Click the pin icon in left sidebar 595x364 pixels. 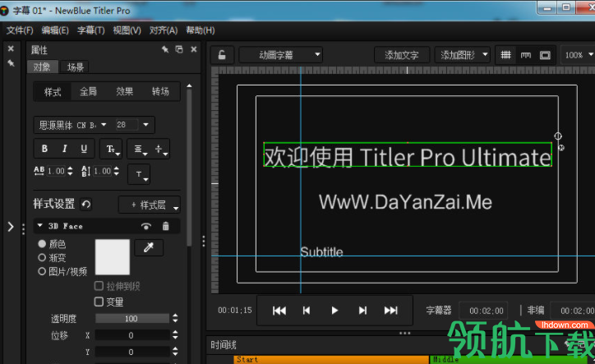[x=11, y=63]
